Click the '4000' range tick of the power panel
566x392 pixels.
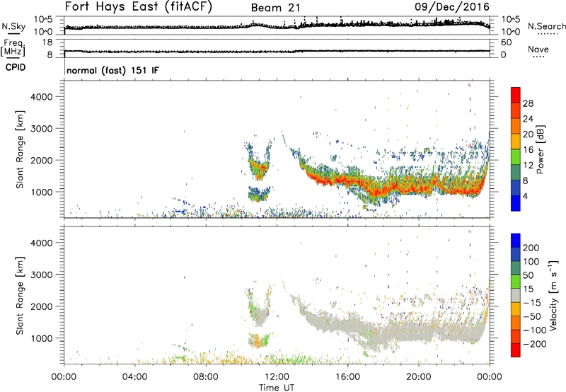pos(41,97)
